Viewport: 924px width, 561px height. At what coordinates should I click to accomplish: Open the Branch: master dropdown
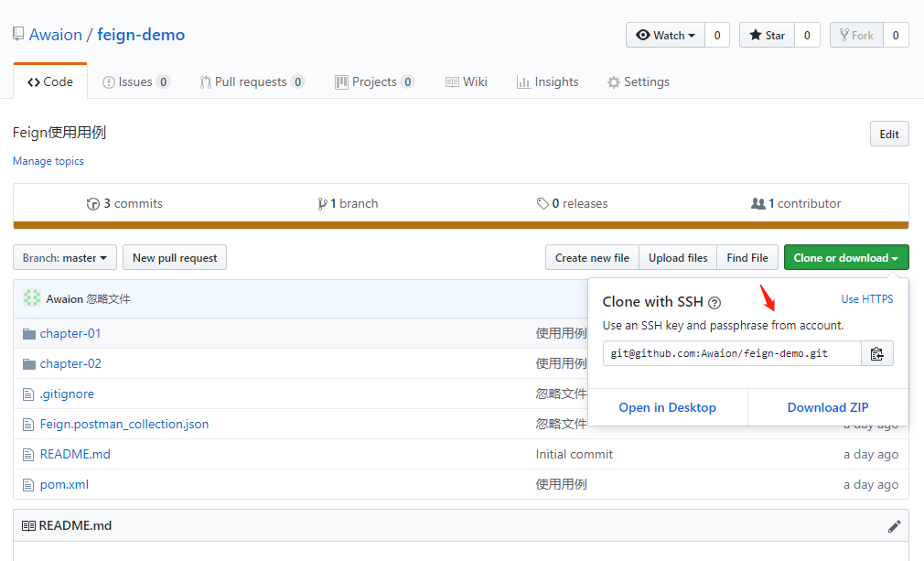64,257
